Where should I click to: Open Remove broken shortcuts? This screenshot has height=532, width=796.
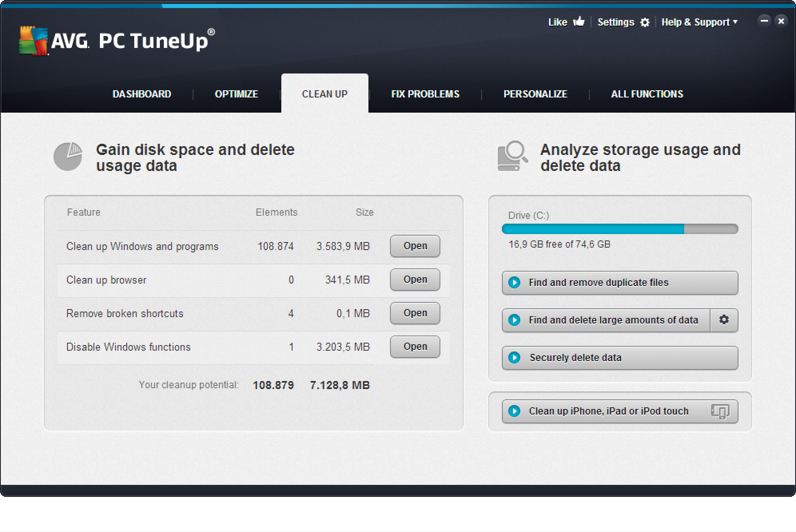coord(415,313)
